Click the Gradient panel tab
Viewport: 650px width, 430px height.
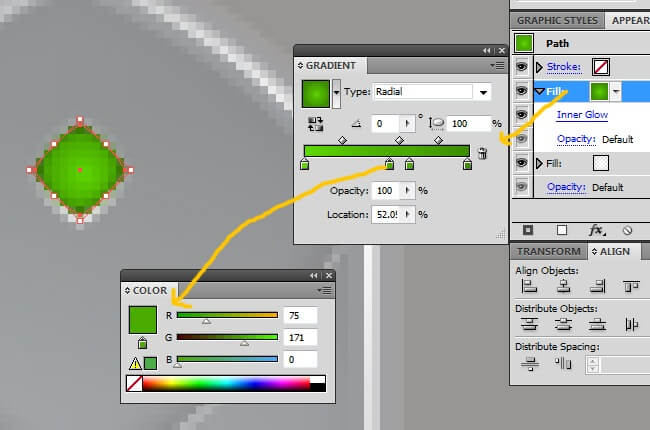point(330,66)
